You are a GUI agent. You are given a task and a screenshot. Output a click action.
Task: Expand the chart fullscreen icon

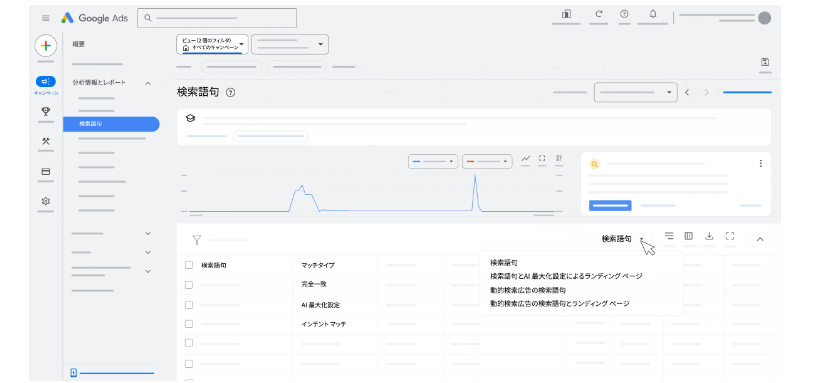pos(542,158)
